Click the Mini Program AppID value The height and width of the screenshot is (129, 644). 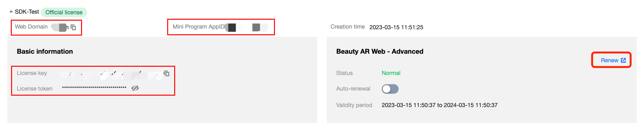pos(246,27)
